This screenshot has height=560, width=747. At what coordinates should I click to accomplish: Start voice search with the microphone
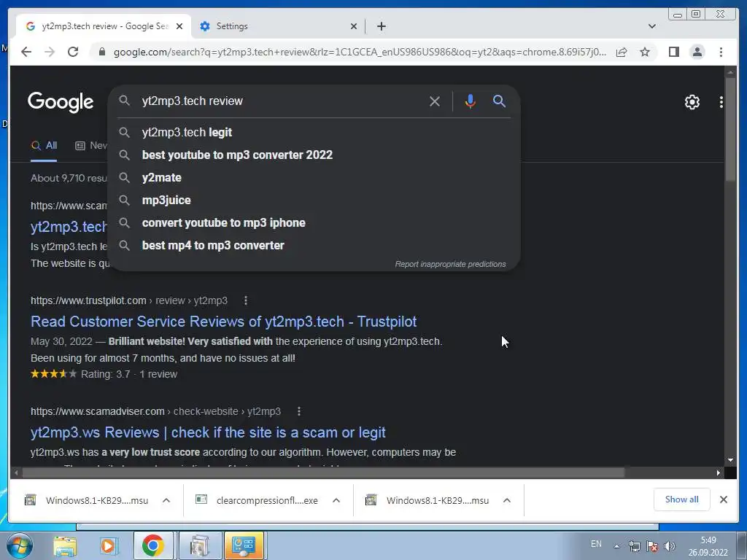pos(471,101)
